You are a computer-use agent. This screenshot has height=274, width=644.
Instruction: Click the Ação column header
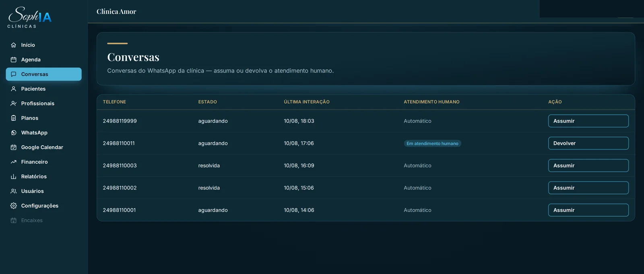click(x=555, y=102)
